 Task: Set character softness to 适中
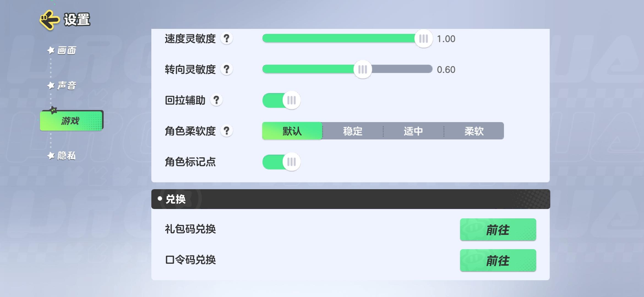(x=413, y=131)
